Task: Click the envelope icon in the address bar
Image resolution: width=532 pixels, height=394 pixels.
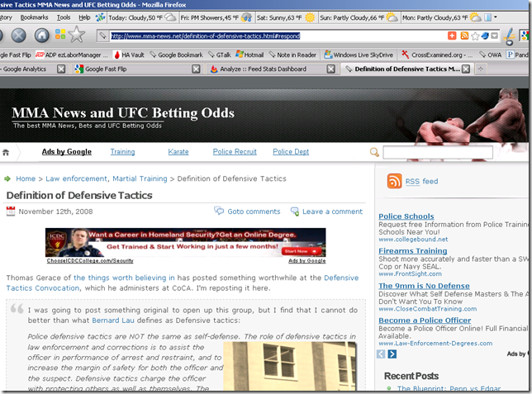Action: click(494, 36)
